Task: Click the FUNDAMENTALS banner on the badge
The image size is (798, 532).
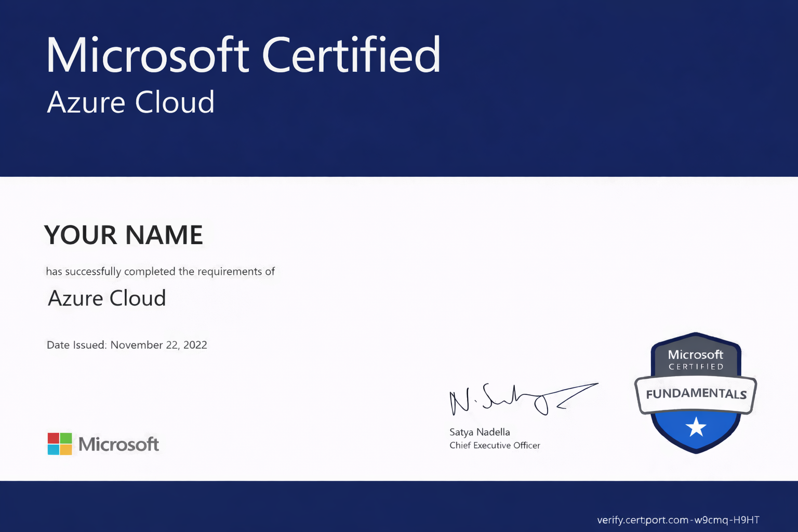Action: click(x=696, y=394)
